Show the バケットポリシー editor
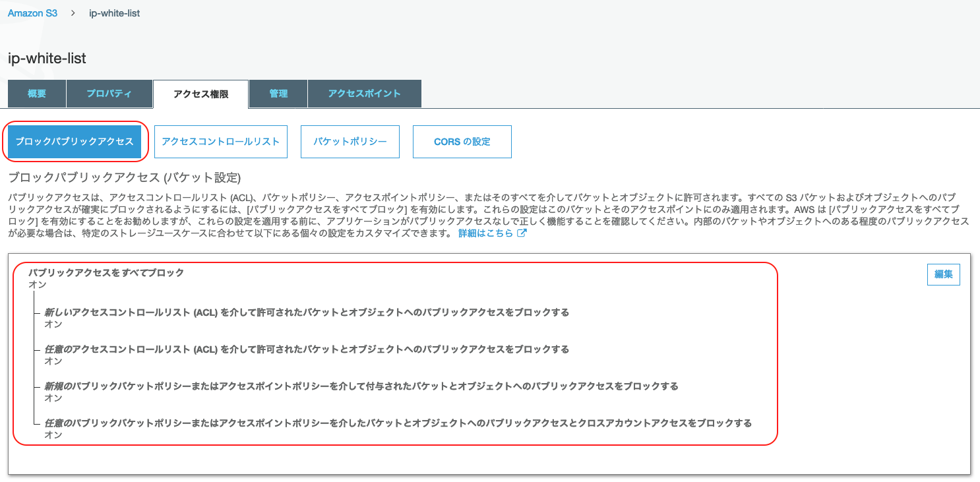980x482 pixels. tap(350, 142)
